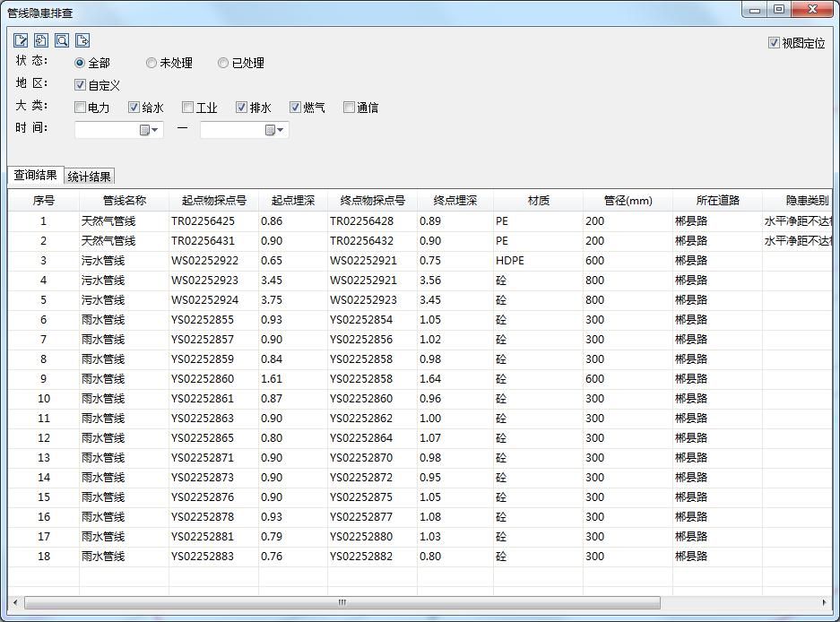Select the 已处理 status radio button

click(223, 63)
